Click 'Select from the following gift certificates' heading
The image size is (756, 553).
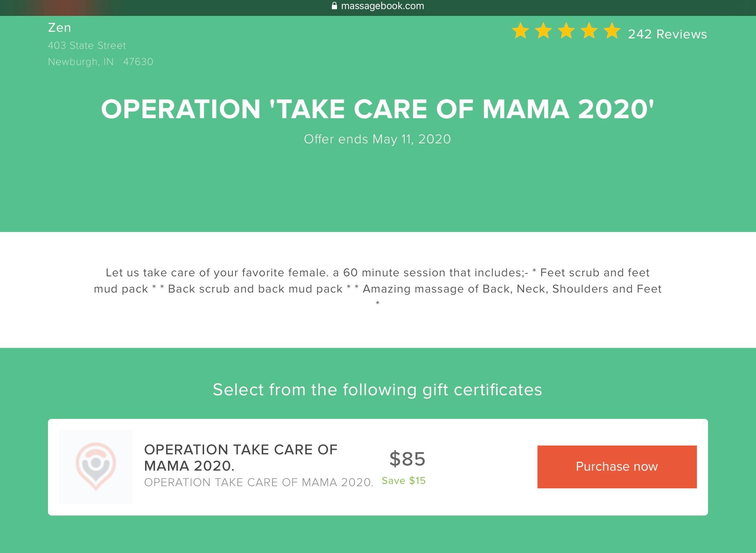[x=377, y=390]
